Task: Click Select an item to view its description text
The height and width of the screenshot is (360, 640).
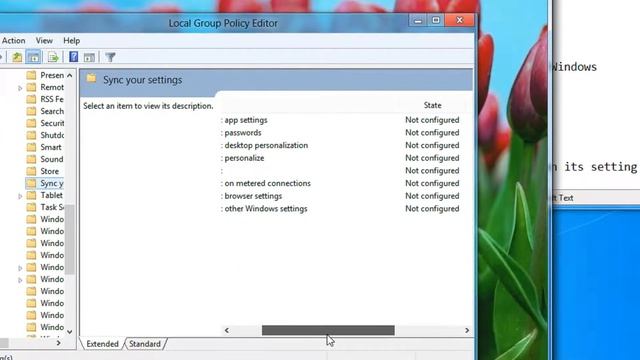Action: pos(148,106)
